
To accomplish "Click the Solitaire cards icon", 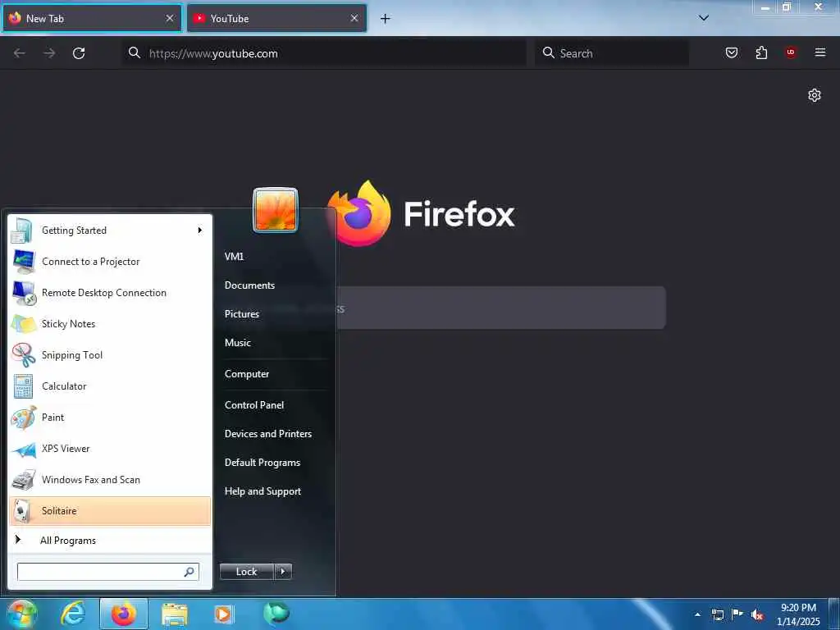I will point(22,510).
